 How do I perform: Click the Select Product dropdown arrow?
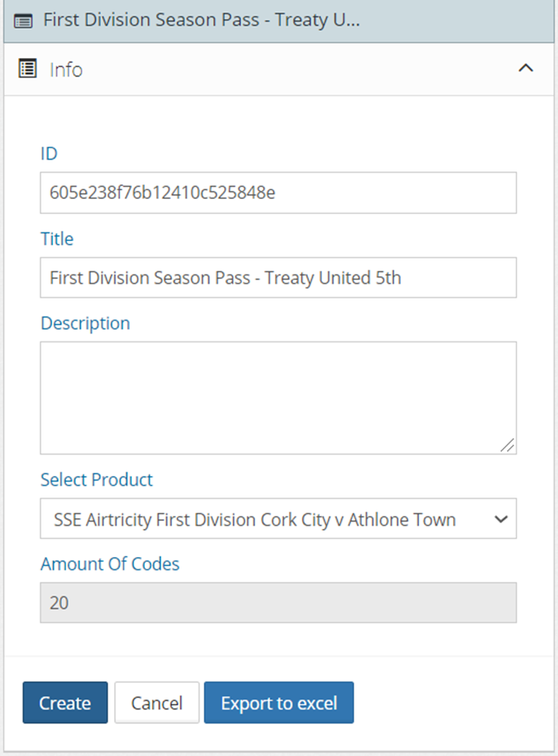tap(502, 519)
